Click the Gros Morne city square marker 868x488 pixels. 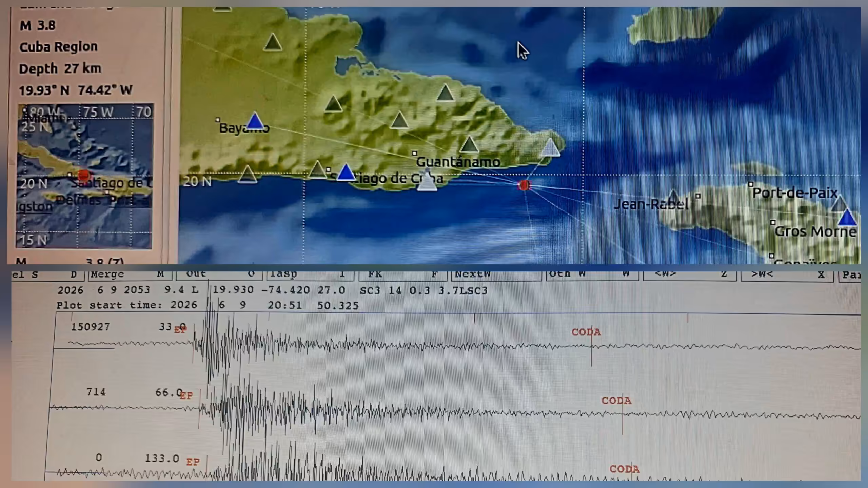click(773, 222)
